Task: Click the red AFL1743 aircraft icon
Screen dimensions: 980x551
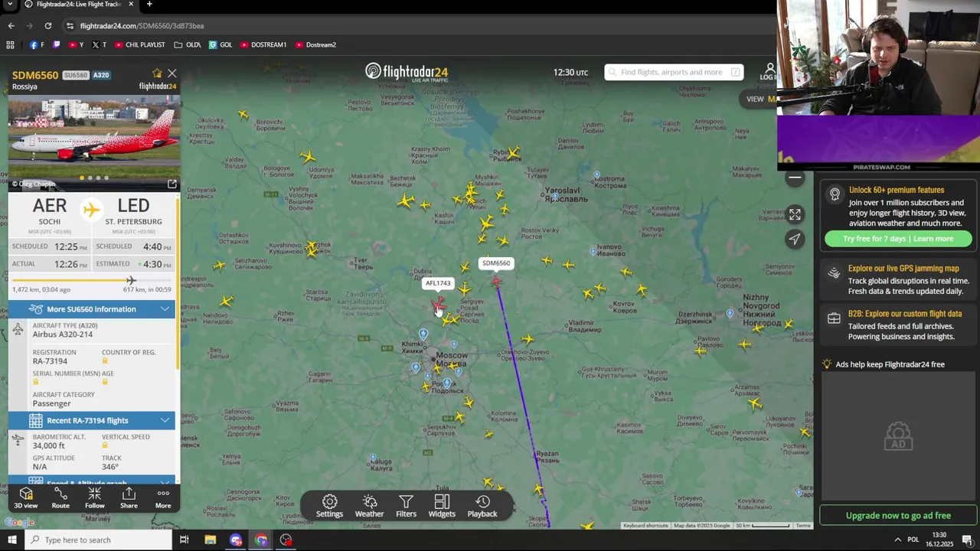Action: click(x=438, y=304)
